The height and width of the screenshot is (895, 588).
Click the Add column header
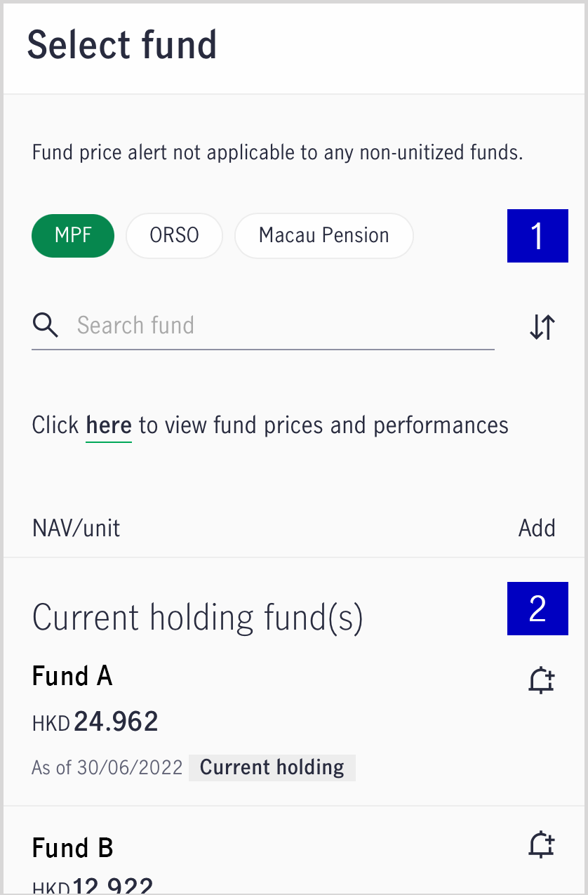537,528
